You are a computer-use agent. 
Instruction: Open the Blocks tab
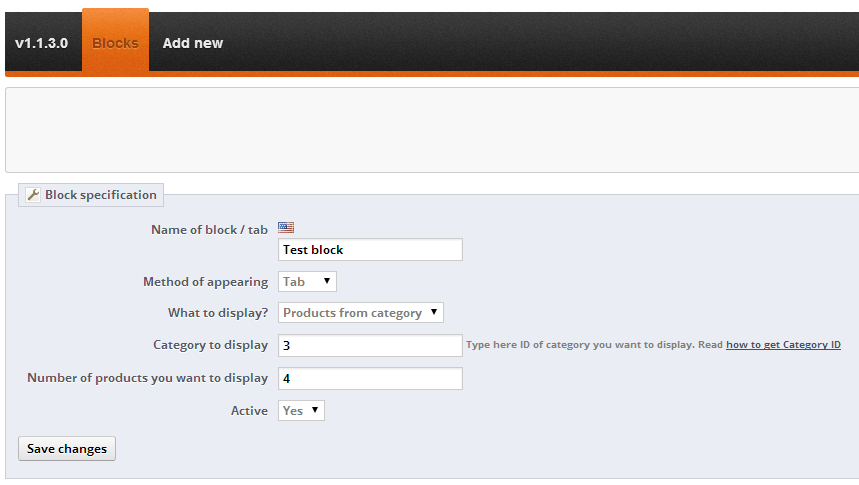pos(115,43)
